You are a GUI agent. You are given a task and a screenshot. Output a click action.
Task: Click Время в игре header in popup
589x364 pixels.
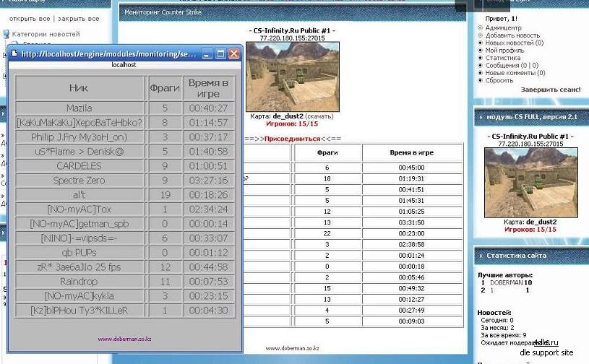point(209,88)
